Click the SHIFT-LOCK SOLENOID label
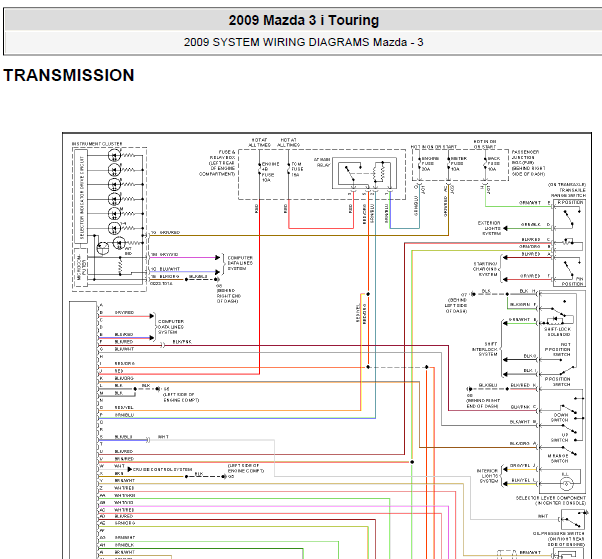 tap(557, 332)
